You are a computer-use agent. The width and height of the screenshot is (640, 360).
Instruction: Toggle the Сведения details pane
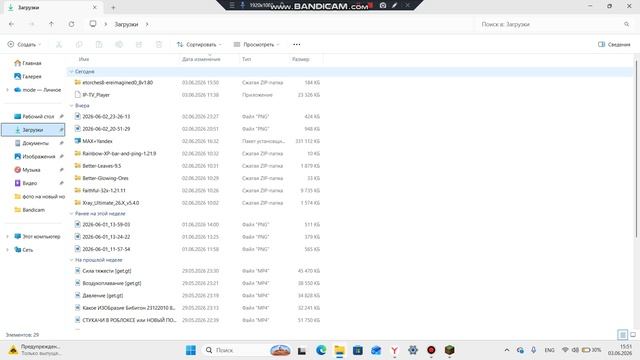coord(614,44)
